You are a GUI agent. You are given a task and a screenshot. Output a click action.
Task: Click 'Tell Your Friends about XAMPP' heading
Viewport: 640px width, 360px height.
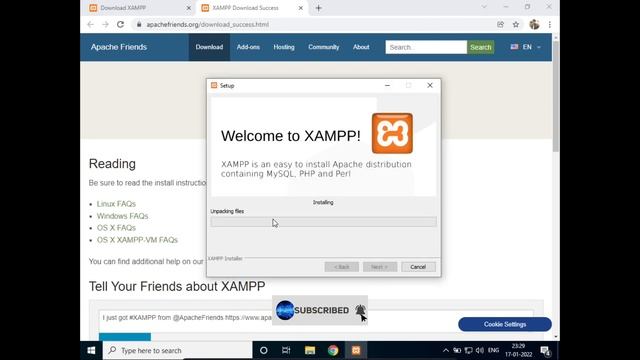click(177, 286)
